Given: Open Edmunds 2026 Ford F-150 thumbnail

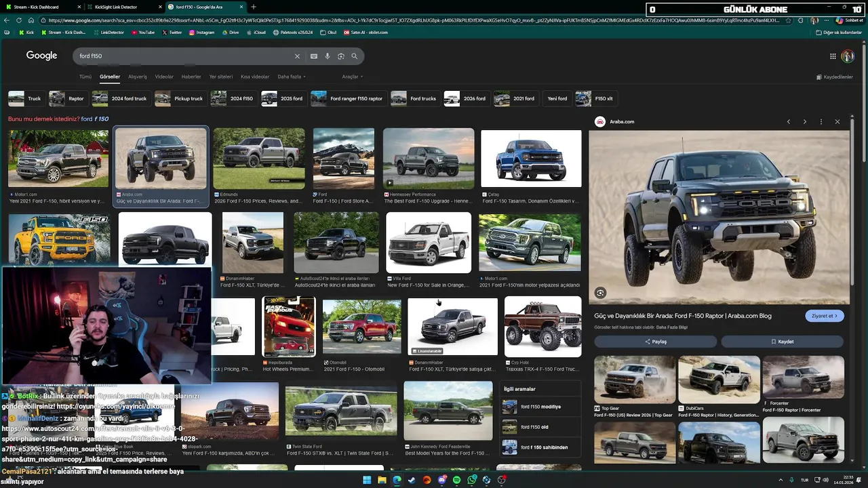Looking at the screenshot, I should point(259,159).
